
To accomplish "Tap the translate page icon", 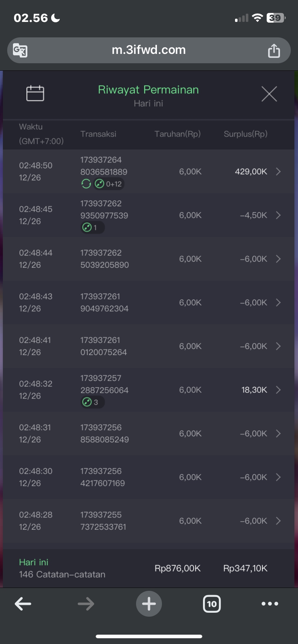I will click(20, 50).
